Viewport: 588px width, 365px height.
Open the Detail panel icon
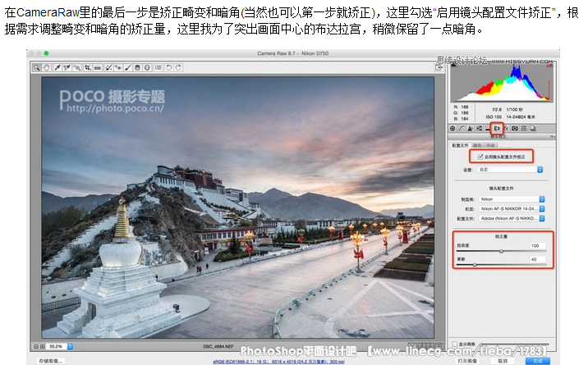(x=470, y=129)
